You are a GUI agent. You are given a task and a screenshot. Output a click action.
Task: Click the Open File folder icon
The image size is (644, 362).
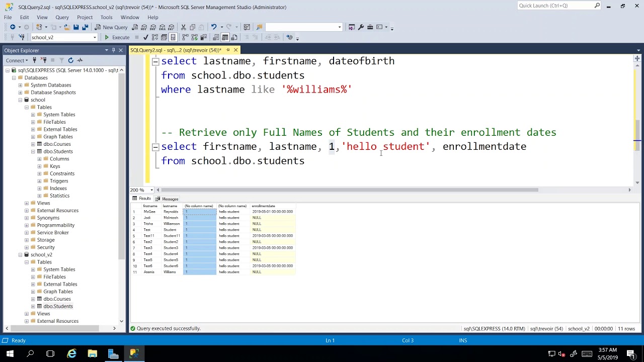click(66, 27)
